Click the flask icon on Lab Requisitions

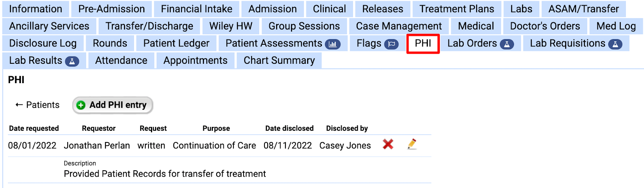(x=615, y=44)
